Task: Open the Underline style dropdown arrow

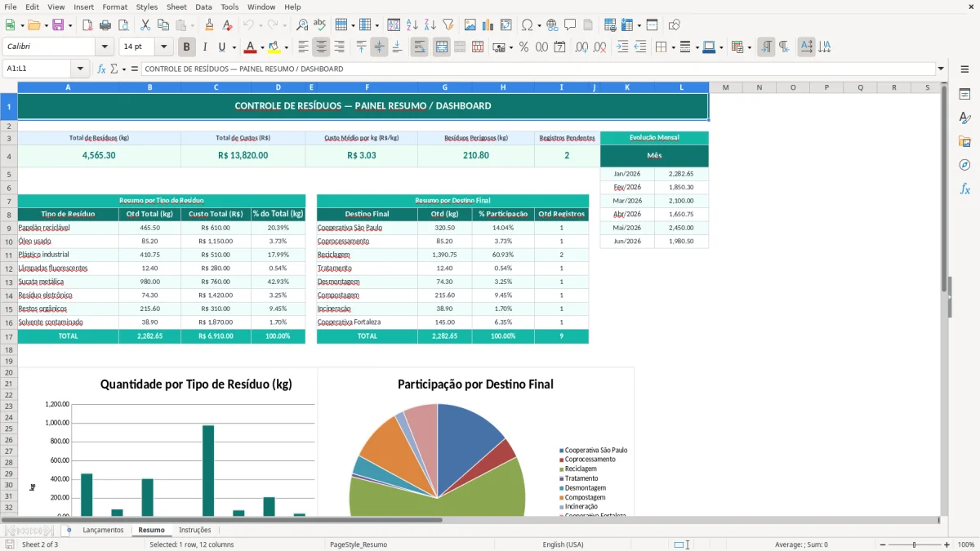Action: tap(234, 47)
